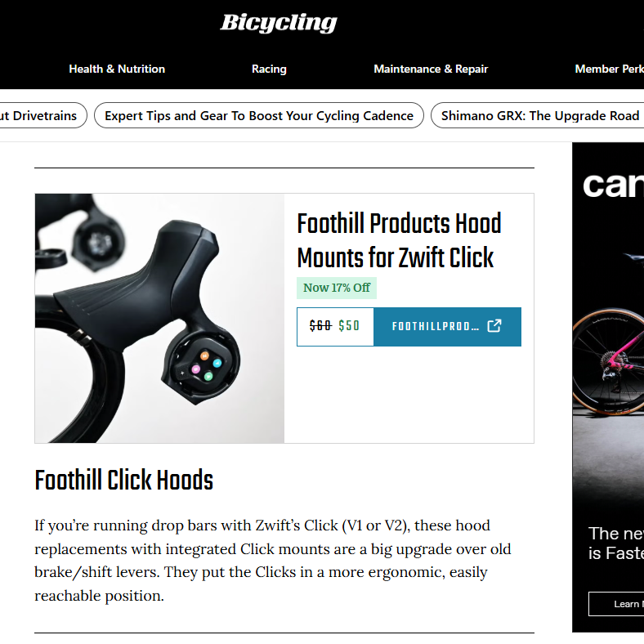Open Expert Tips Cycling Cadence article pill
Screen dimensions: 644x644
point(259,115)
